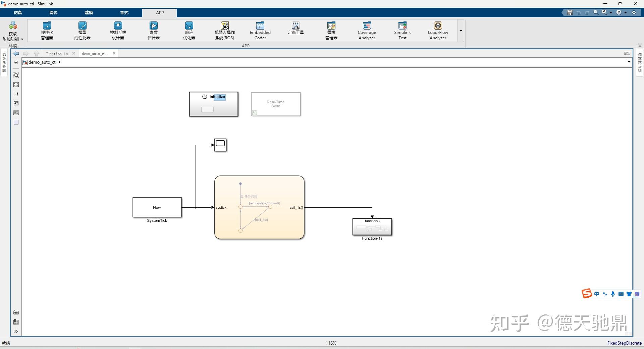Click the forward navigation arrow
Image resolution: width=644 pixels, height=349 pixels.
26,53
